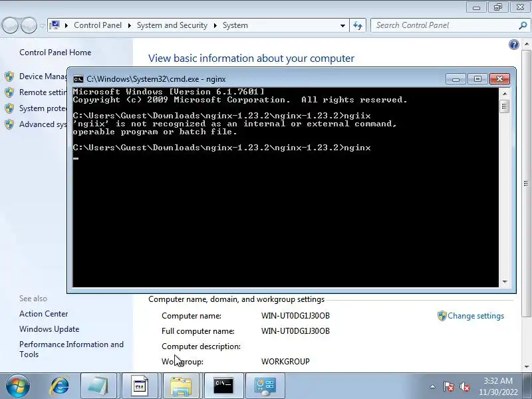The width and height of the screenshot is (532, 399).
Task: Click the computer name value next to Computer name:
Action: (295, 316)
